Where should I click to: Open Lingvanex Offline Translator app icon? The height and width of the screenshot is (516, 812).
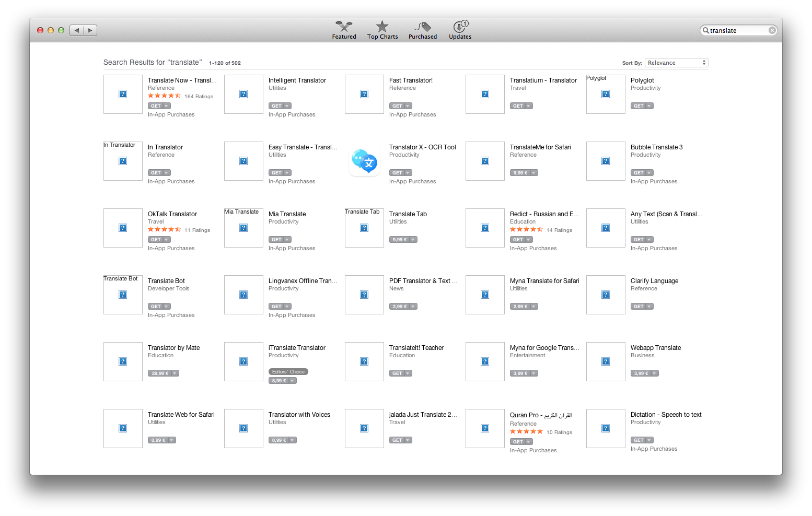pyautogui.click(x=243, y=295)
